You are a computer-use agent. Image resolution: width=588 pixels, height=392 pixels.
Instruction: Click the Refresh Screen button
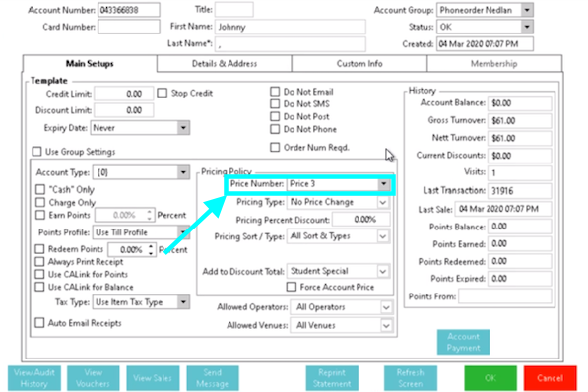pos(411,378)
